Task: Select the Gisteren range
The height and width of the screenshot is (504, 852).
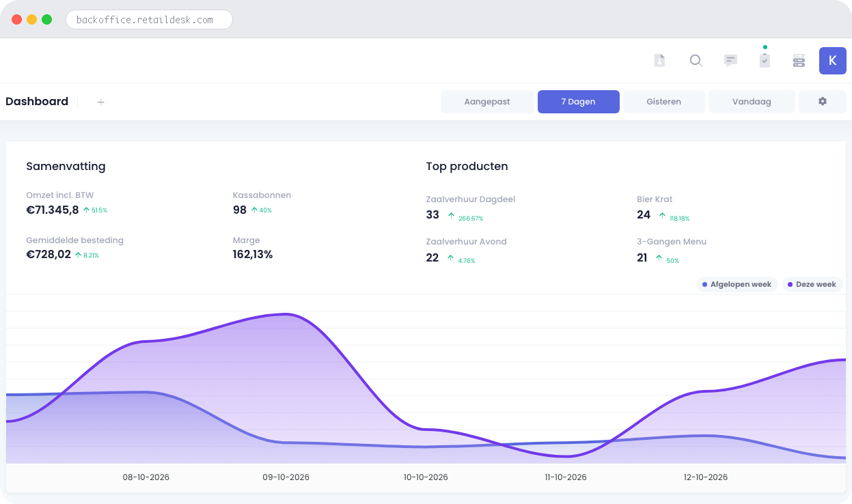Action: click(663, 102)
